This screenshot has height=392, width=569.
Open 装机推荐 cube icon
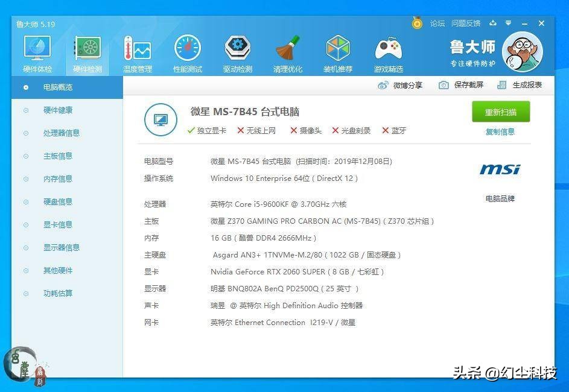(338, 54)
